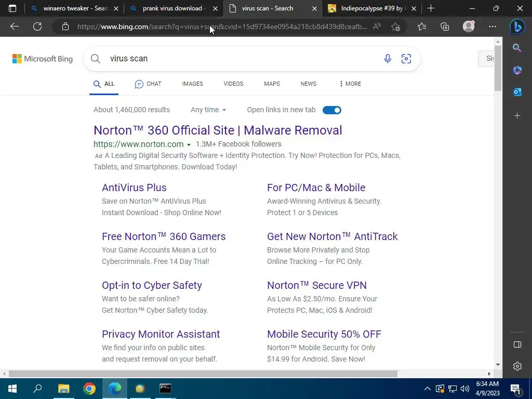Open the user profile avatar

(469, 26)
